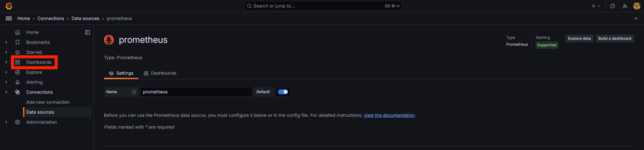This screenshot has width=644, height=150.
Task: Click the Dashboards grid icon in sidebar
Action: 17,62
